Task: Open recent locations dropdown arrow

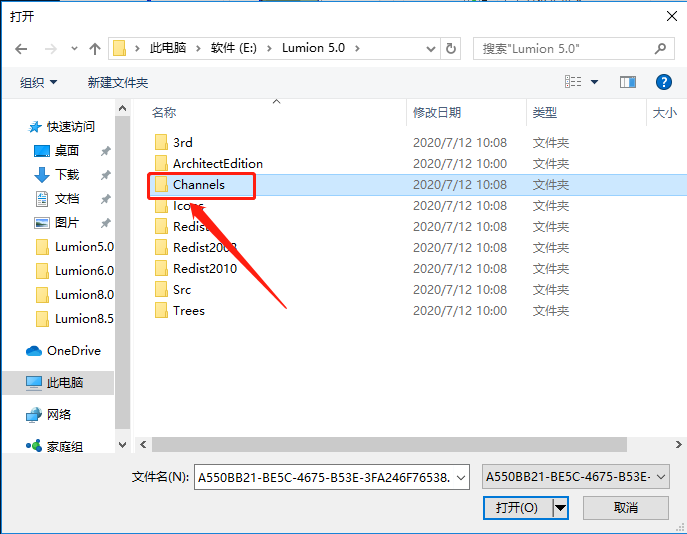Action: 74,49
